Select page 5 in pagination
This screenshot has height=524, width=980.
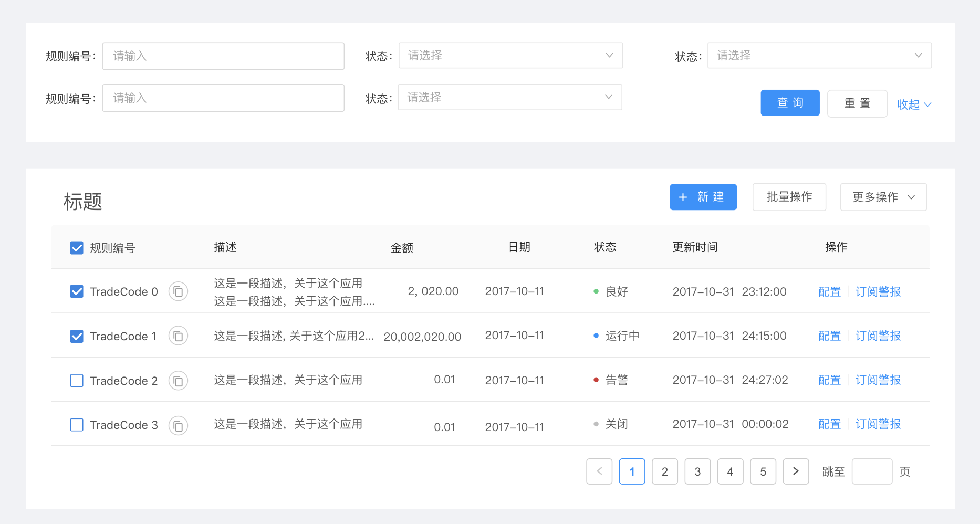click(763, 471)
